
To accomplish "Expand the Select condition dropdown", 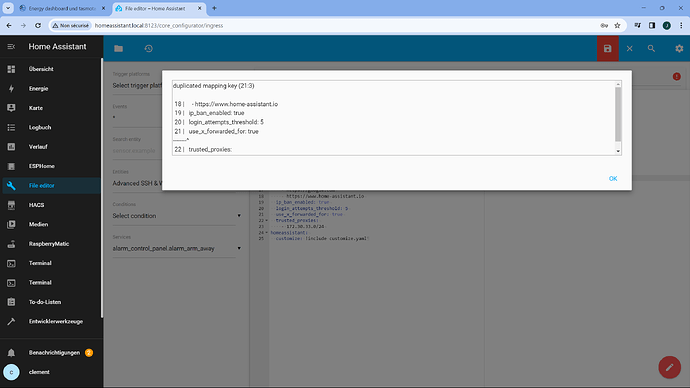I will tap(177, 216).
